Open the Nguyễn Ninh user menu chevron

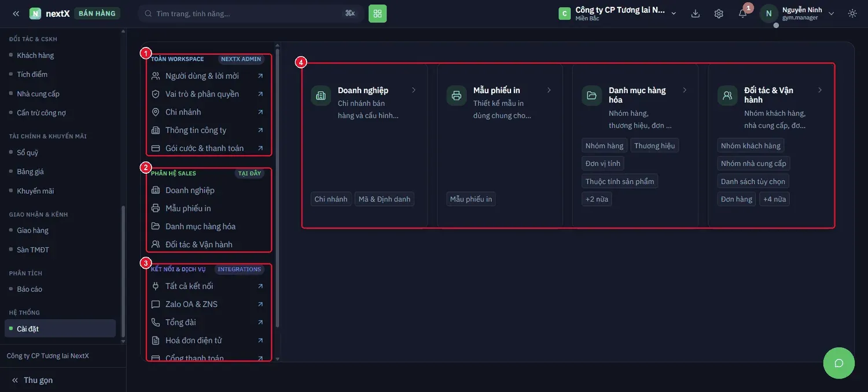pos(832,13)
